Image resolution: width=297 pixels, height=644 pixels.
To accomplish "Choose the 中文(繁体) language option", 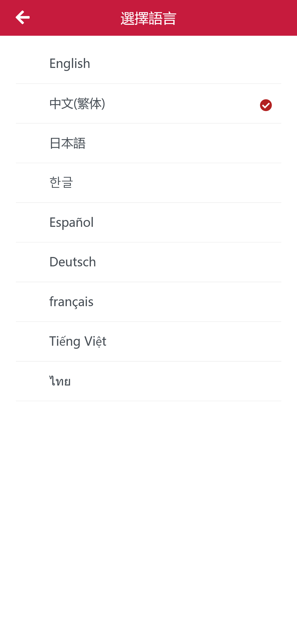I will click(x=77, y=104).
